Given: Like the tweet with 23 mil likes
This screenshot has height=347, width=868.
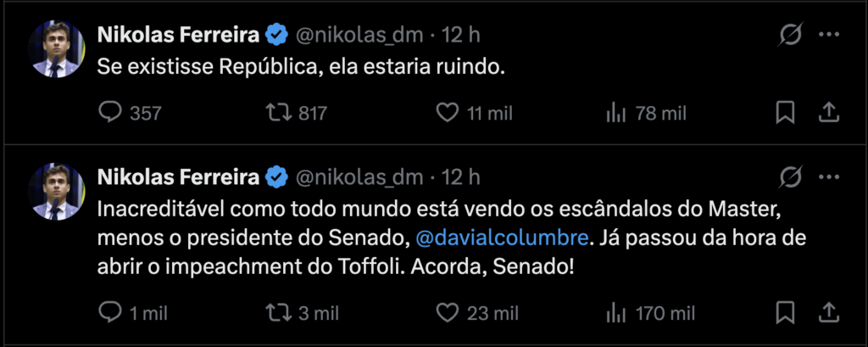Looking at the screenshot, I should pyautogui.click(x=446, y=313).
